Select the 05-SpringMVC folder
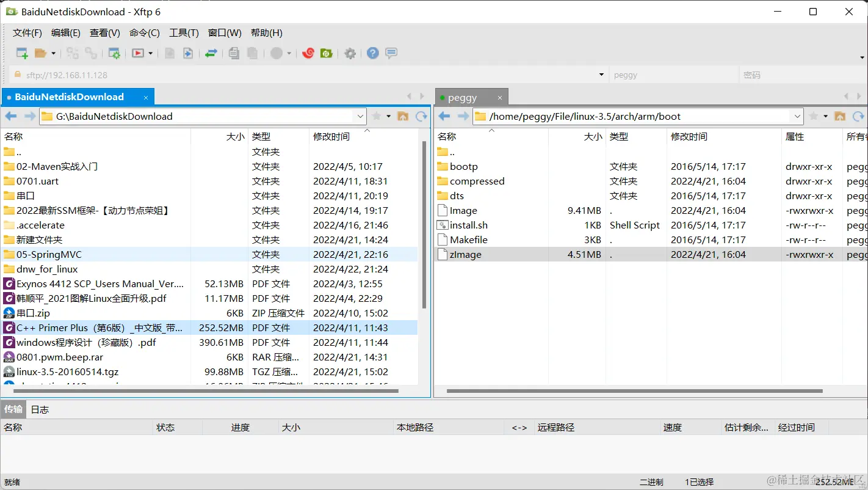 [x=210, y=255]
